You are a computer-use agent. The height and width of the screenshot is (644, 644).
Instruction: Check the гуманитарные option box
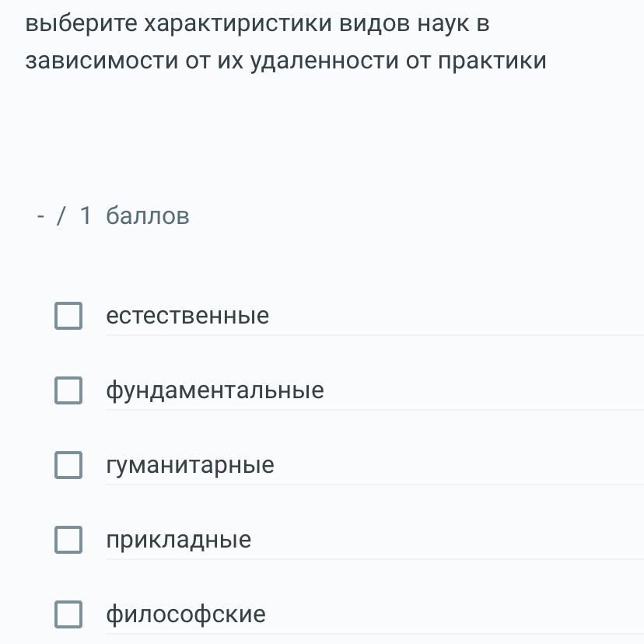pos(68,465)
